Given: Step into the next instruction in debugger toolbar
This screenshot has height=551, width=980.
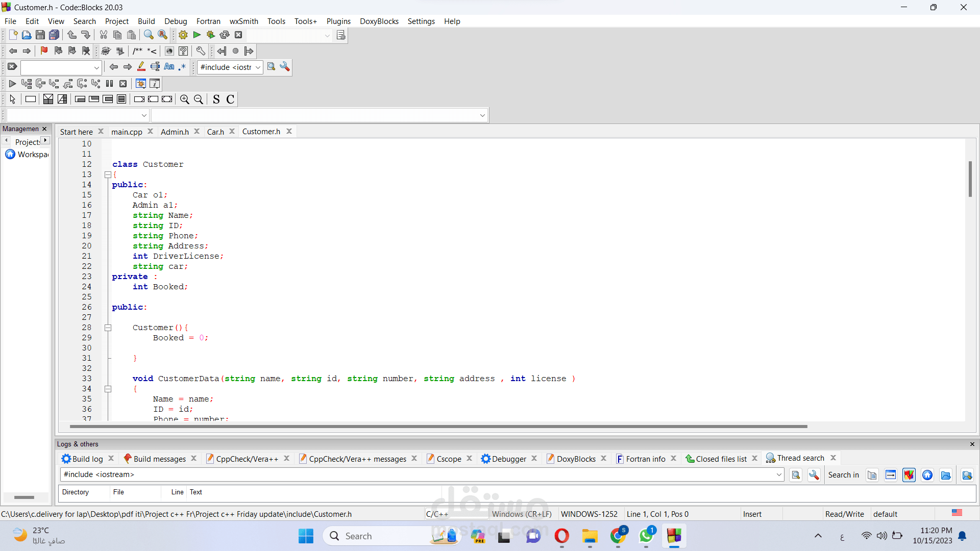Looking at the screenshot, I should [x=54, y=84].
